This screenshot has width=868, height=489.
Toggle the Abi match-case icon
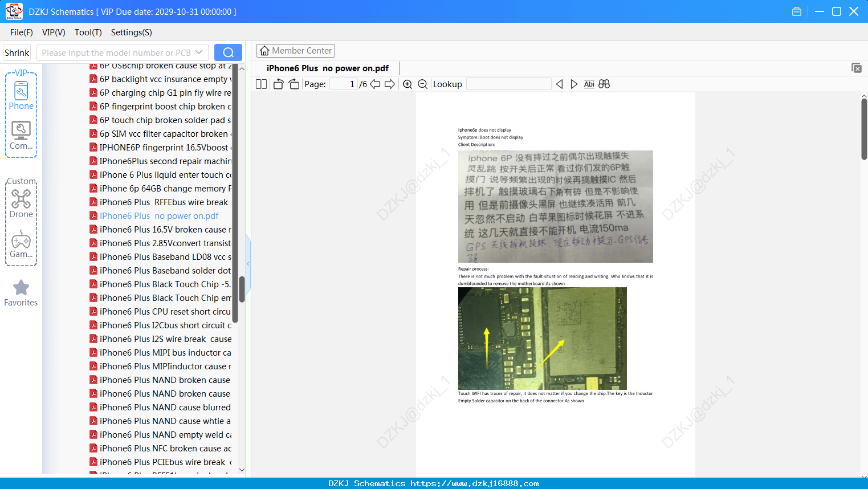[589, 84]
